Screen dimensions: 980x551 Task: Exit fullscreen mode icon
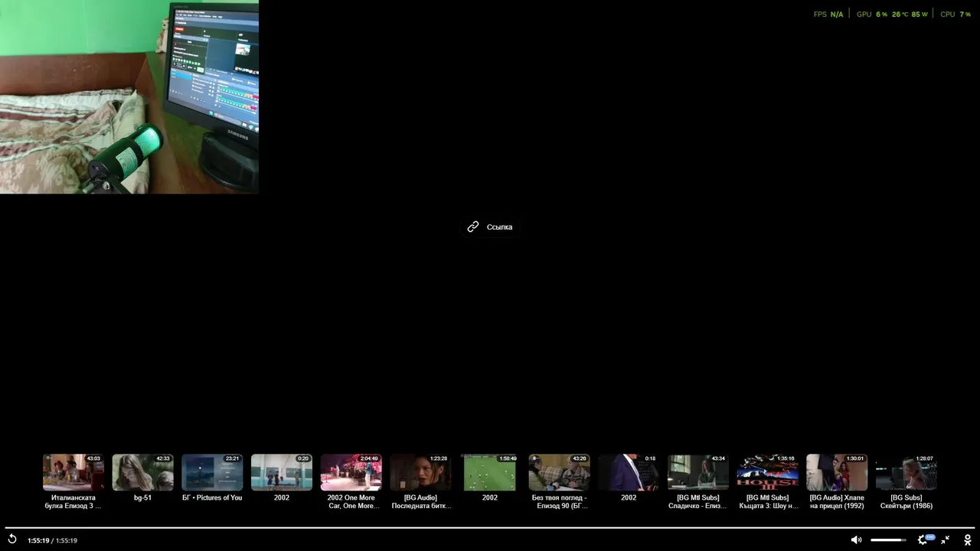tap(946, 540)
